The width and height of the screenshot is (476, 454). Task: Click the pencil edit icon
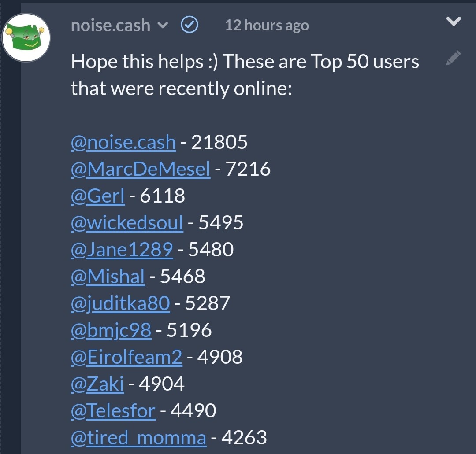454,58
